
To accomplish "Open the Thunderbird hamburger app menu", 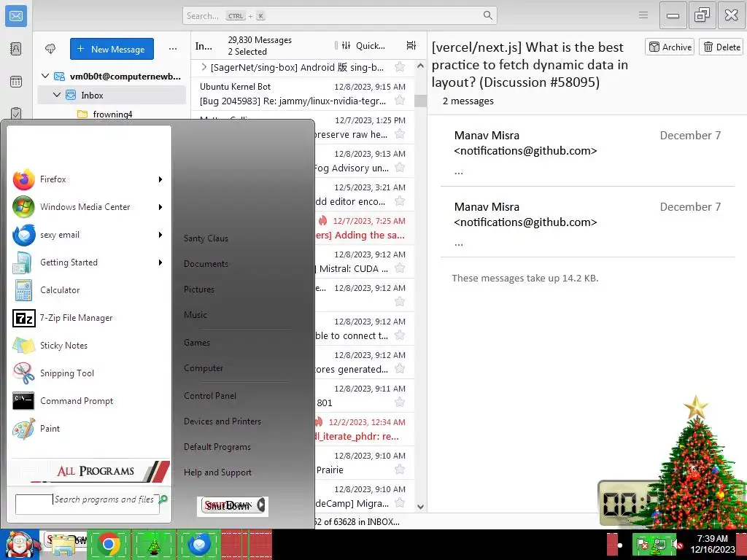I will [643, 15].
